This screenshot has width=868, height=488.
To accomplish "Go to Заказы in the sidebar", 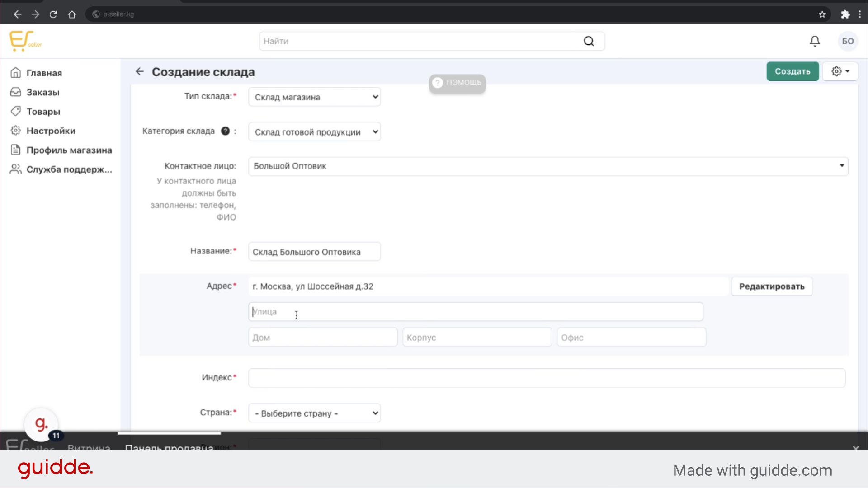I will 43,92.
